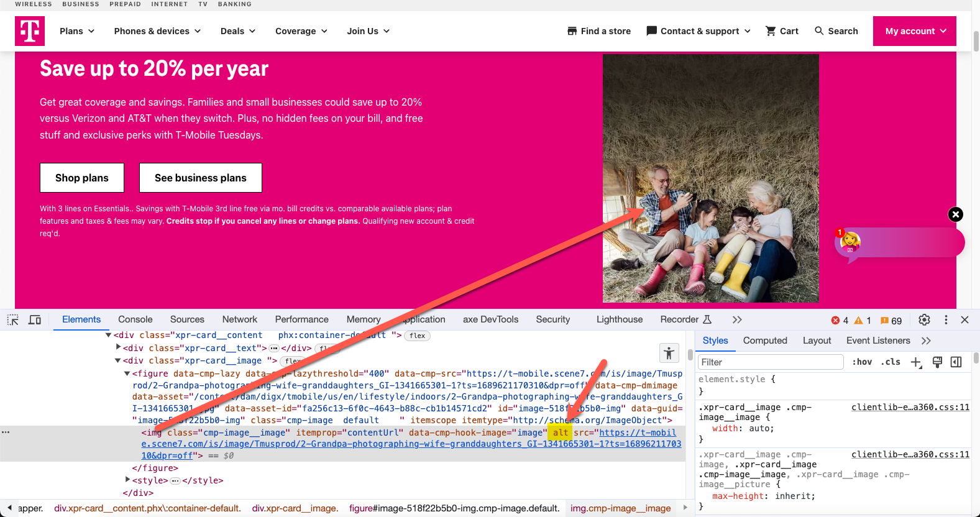
Task: Collapse the xpr-card__content div node
Action: click(x=109, y=335)
